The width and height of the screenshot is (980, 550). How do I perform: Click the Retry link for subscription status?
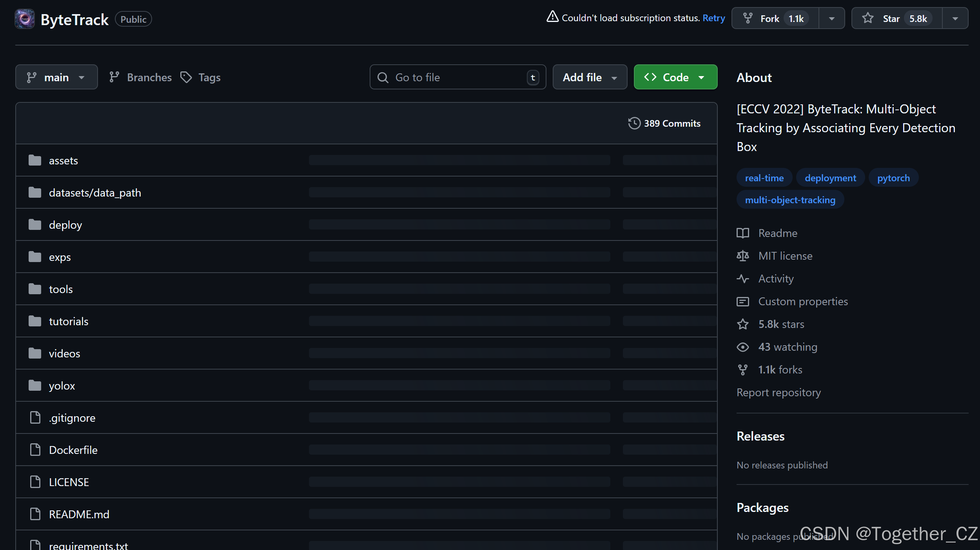713,18
